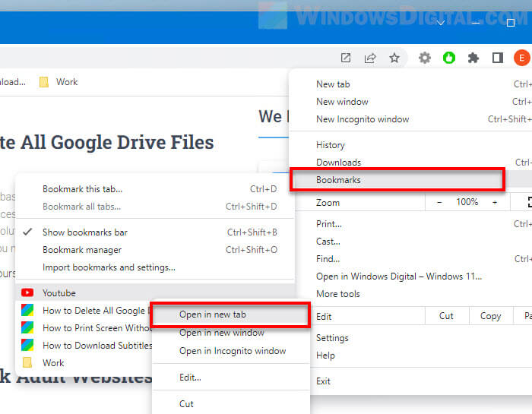Choose Open in Incognito window
Screen dimensions: 532x414
coord(231,351)
